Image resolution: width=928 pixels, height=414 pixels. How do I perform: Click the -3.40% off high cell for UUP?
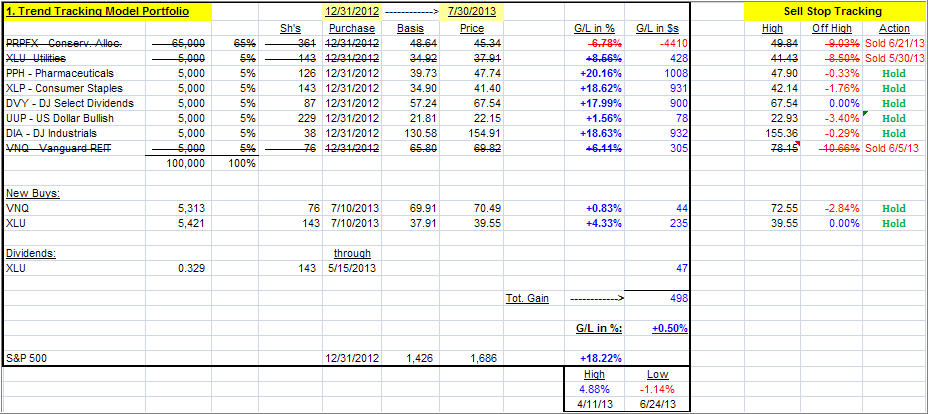click(832, 118)
